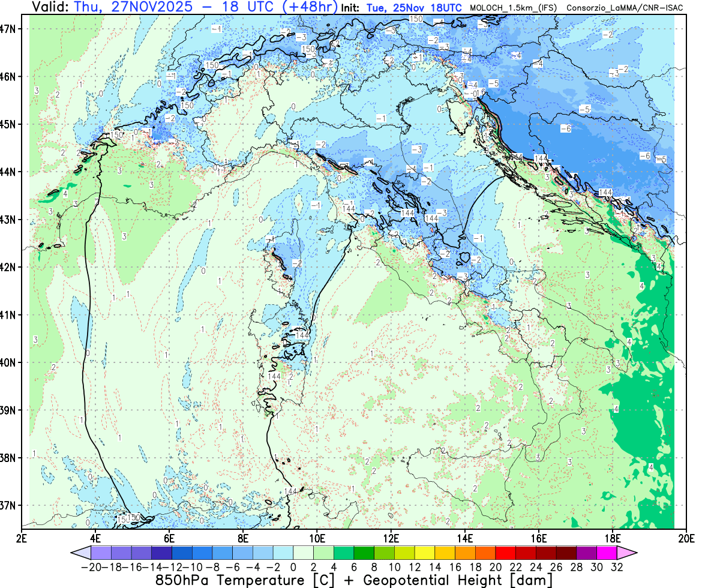This screenshot has height=588, width=708.
Task: Click the 47N latitude axis label
Action: coord(12,29)
